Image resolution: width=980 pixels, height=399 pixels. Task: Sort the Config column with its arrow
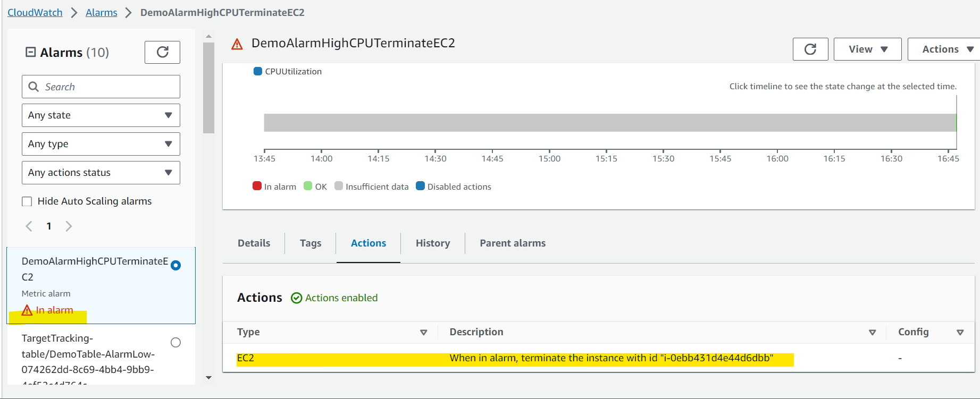click(960, 333)
